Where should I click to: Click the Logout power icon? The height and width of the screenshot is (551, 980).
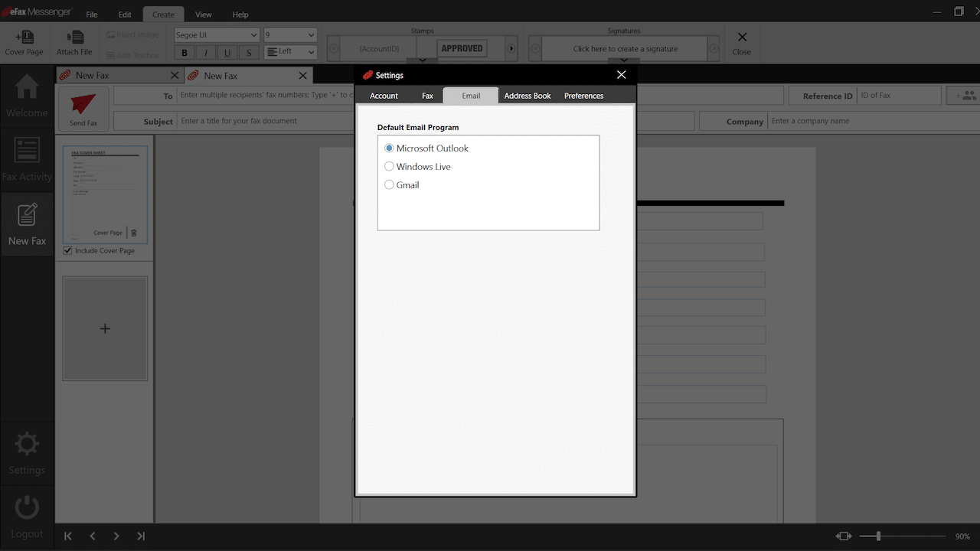click(27, 506)
